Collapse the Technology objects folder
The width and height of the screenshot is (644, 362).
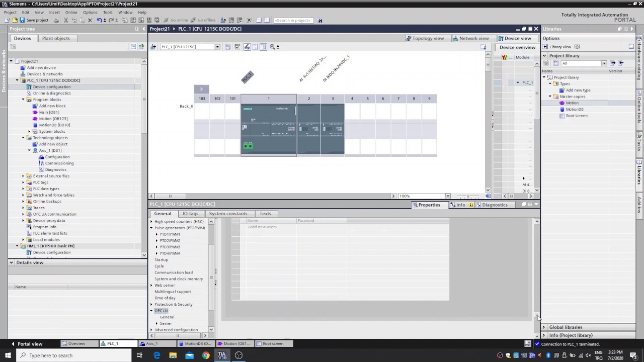point(23,138)
